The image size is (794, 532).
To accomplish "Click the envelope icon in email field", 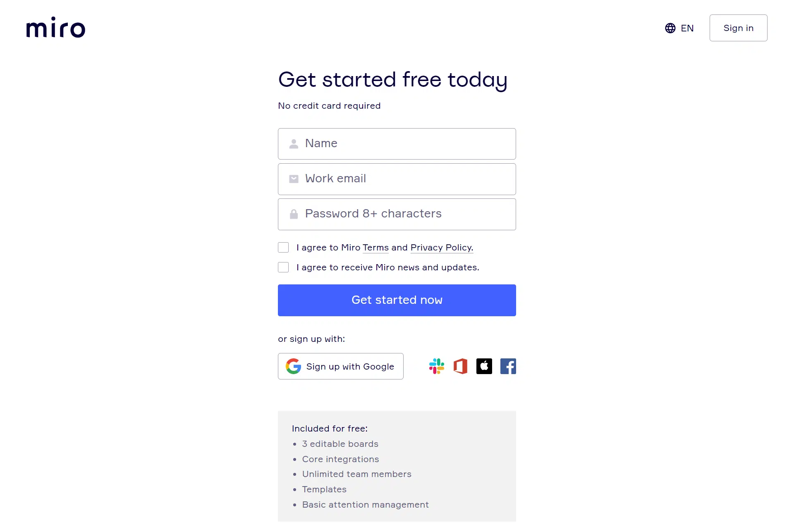I will [x=294, y=179].
